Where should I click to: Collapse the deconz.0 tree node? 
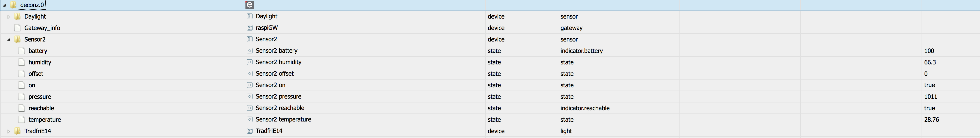point(5,5)
